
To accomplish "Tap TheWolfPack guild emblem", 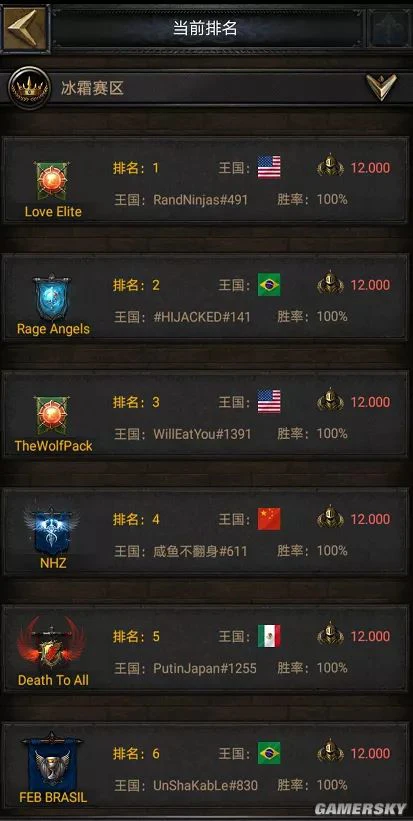I will point(53,416).
